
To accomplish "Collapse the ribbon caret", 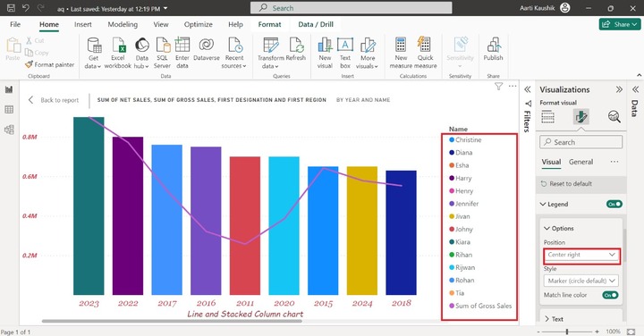I will [x=639, y=75].
